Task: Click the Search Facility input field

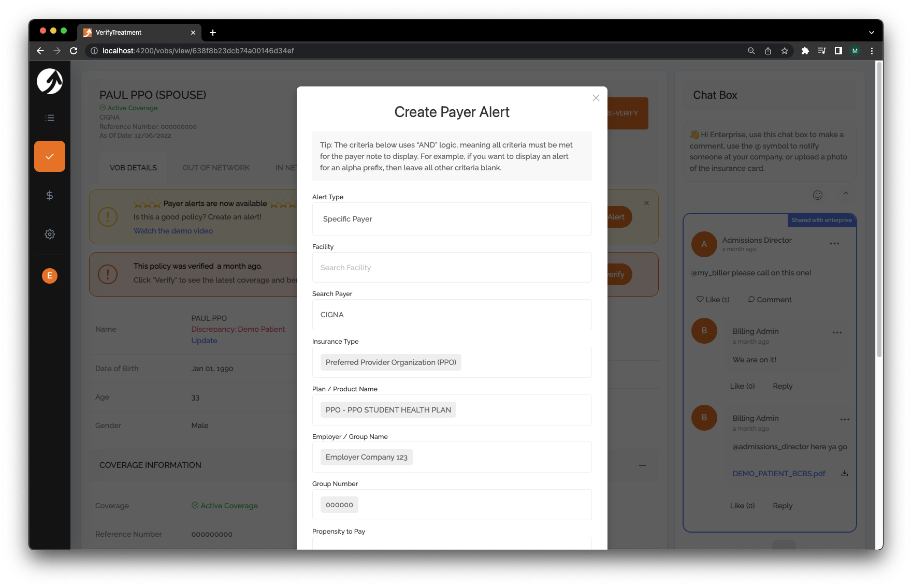Action: 452,268
